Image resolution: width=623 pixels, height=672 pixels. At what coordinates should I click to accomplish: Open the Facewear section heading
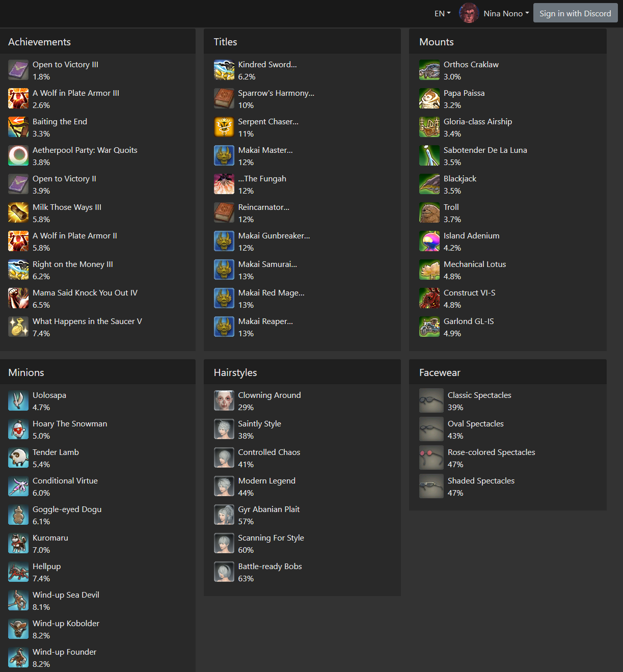click(x=440, y=372)
